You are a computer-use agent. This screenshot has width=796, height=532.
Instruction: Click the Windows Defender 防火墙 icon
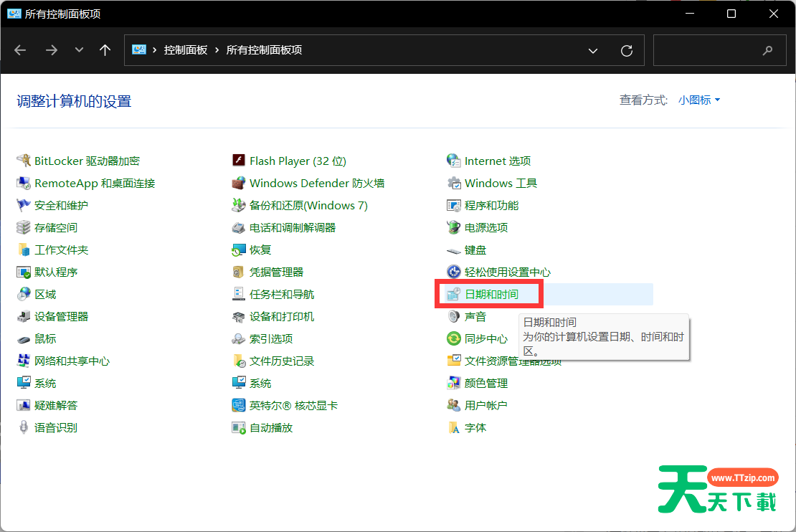point(239,183)
